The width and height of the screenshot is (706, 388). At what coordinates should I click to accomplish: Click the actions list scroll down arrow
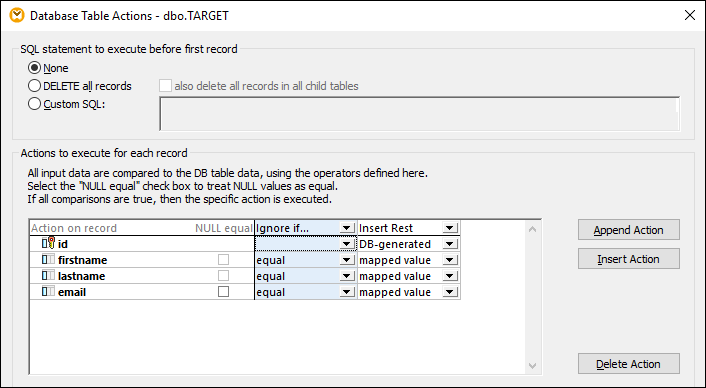(x=532, y=365)
